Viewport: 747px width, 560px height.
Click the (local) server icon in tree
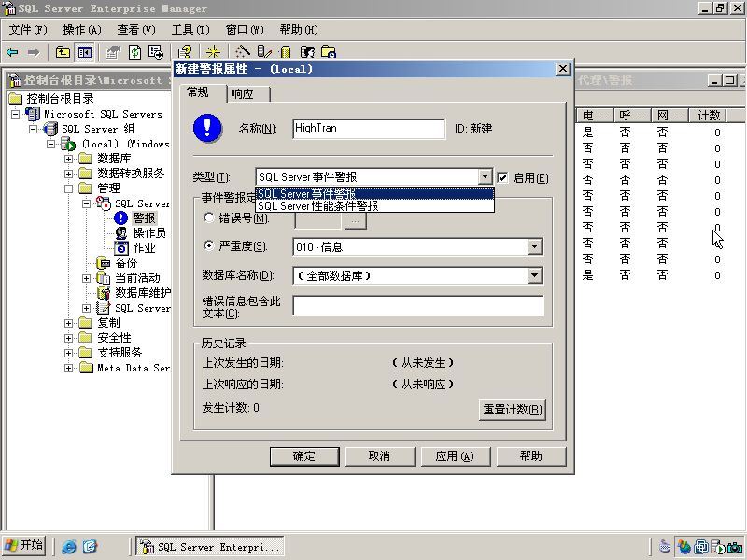[x=68, y=144]
